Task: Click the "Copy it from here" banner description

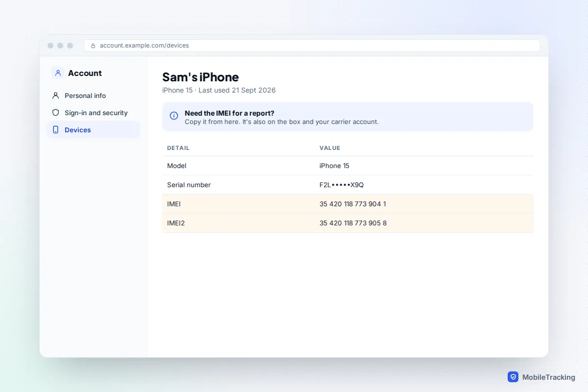Action: pyautogui.click(x=282, y=122)
